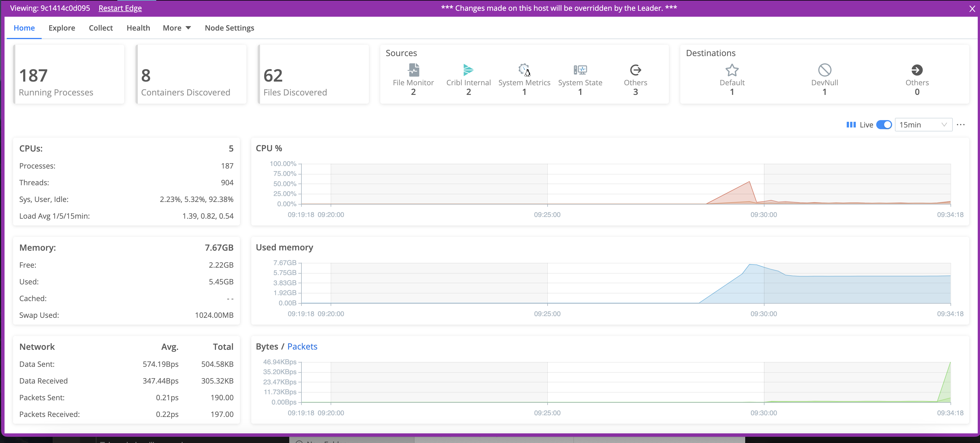Open the 8 Containers Discovered card
This screenshot has width=980, height=443.
click(x=191, y=74)
